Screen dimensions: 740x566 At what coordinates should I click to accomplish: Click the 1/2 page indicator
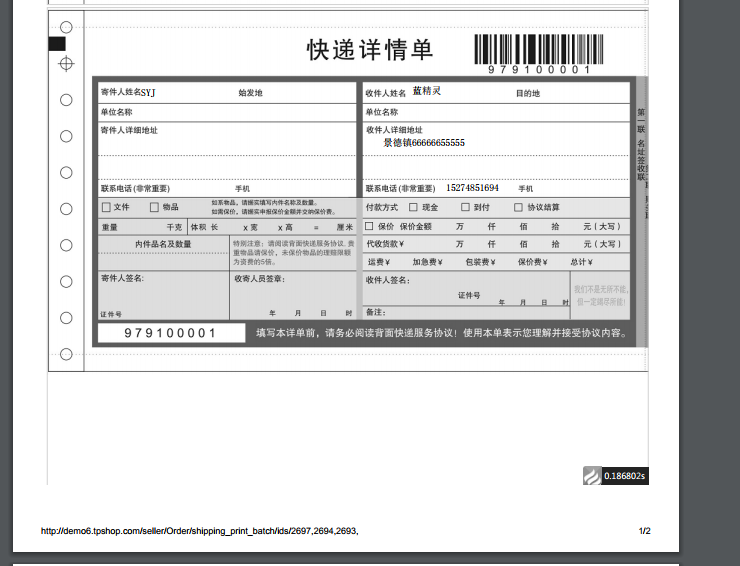[645, 531]
